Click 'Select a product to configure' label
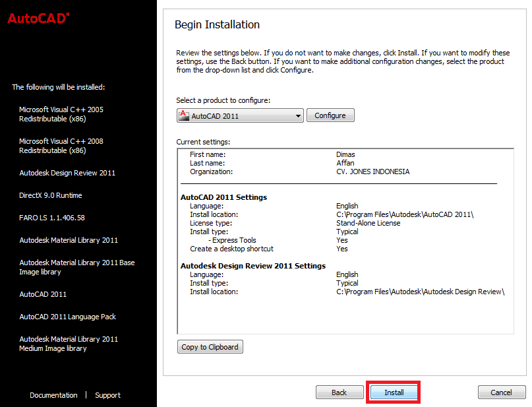 coord(223,100)
